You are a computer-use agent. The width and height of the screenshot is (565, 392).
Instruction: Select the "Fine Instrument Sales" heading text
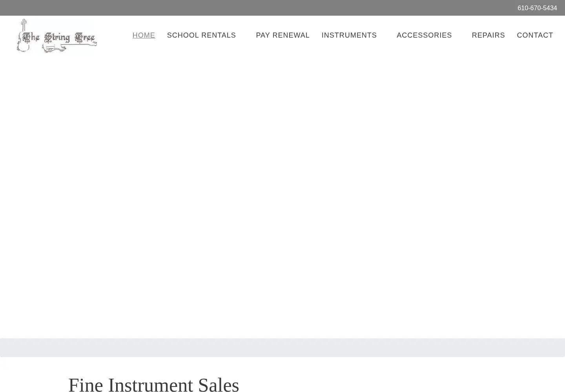click(x=154, y=385)
